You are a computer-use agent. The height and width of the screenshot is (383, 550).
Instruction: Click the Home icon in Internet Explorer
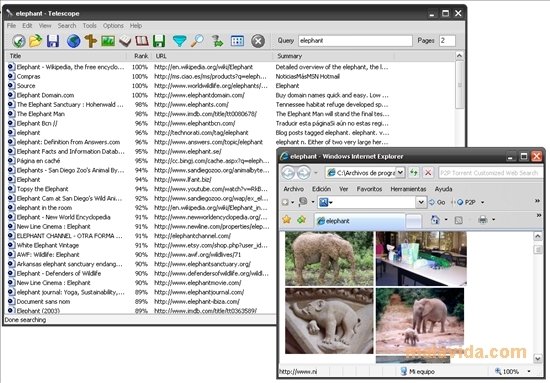coord(435,220)
